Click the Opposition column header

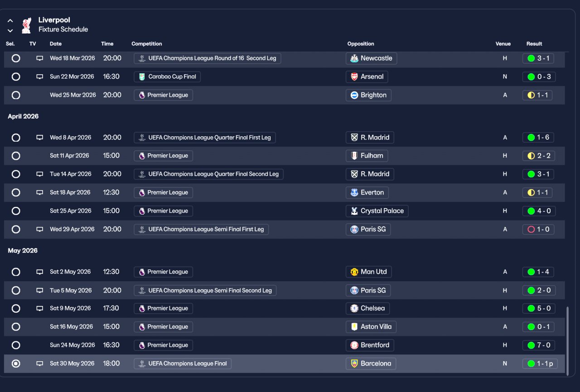(x=361, y=44)
